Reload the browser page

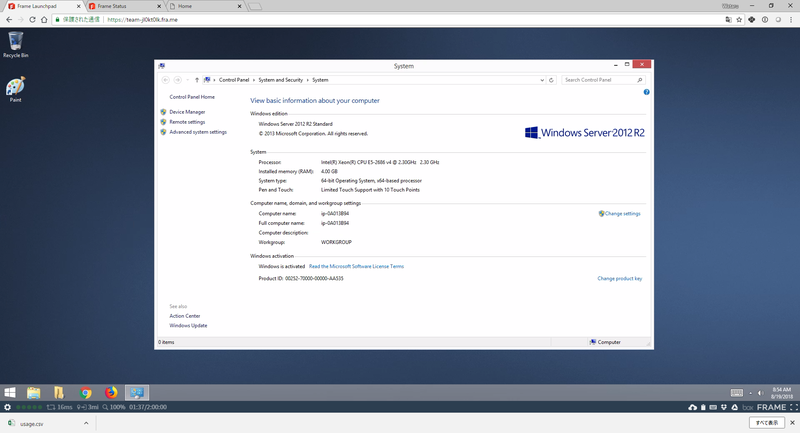point(32,20)
